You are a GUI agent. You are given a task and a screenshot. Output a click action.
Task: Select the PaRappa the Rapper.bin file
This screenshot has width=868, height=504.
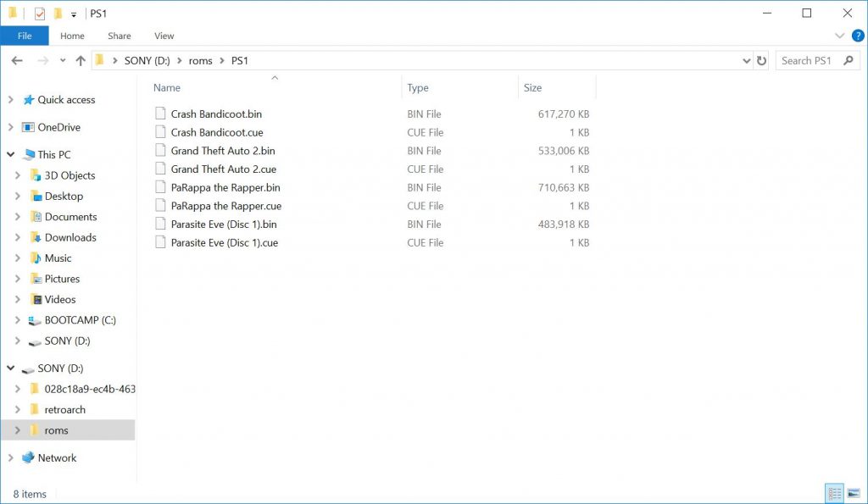tap(225, 187)
